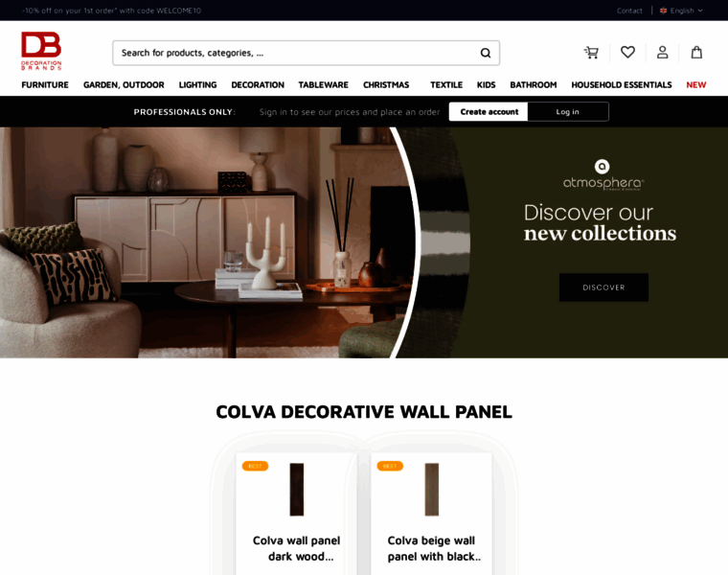Click the Decoration Brands logo
This screenshot has width=728, height=575.
[x=41, y=51]
